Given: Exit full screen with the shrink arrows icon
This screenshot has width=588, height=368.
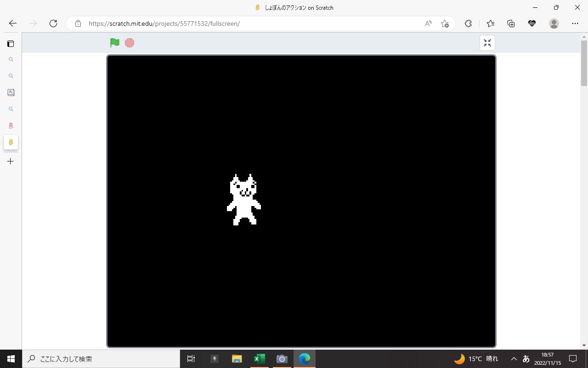Looking at the screenshot, I should 487,43.
